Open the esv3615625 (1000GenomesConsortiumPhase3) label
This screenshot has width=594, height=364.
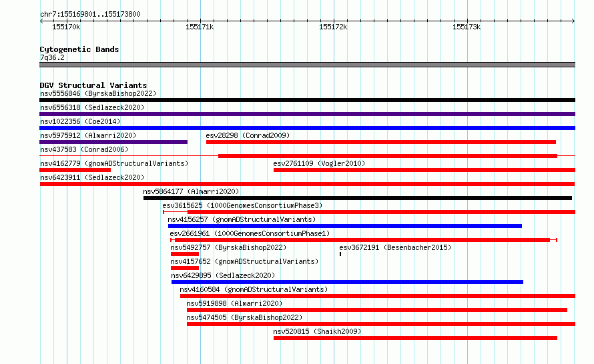pyautogui.click(x=242, y=205)
